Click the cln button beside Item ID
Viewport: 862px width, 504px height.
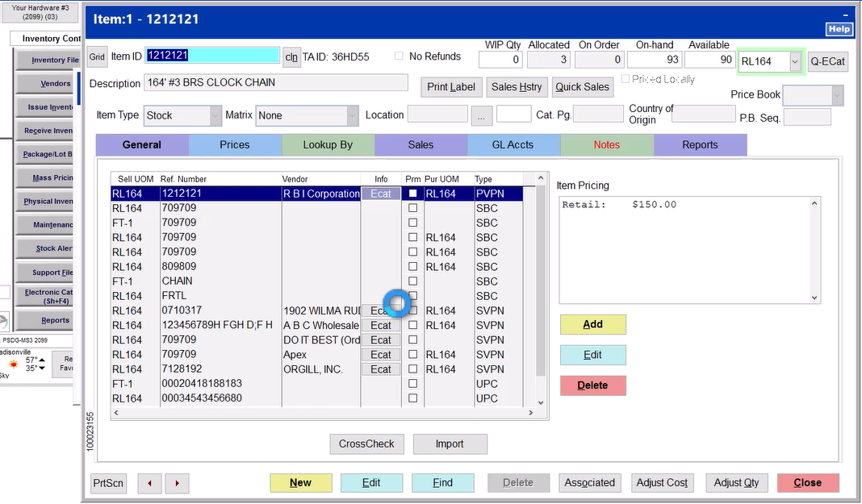pos(291,57)
